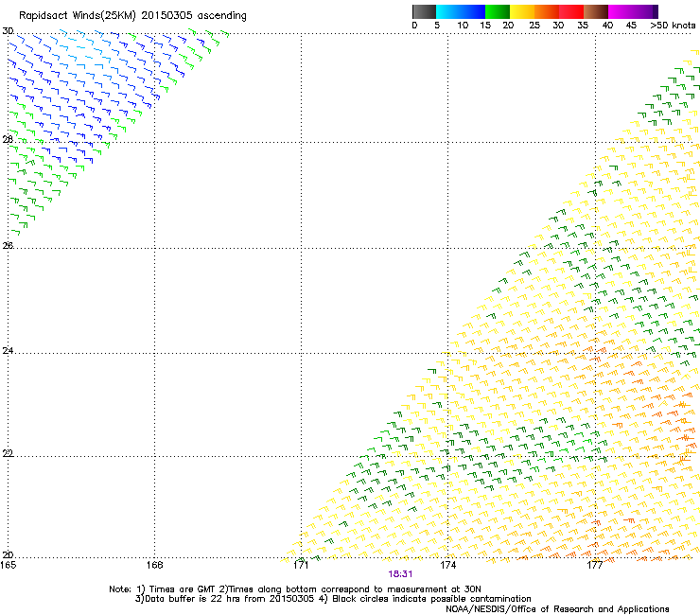Click the longitude axis label 168

154,565
